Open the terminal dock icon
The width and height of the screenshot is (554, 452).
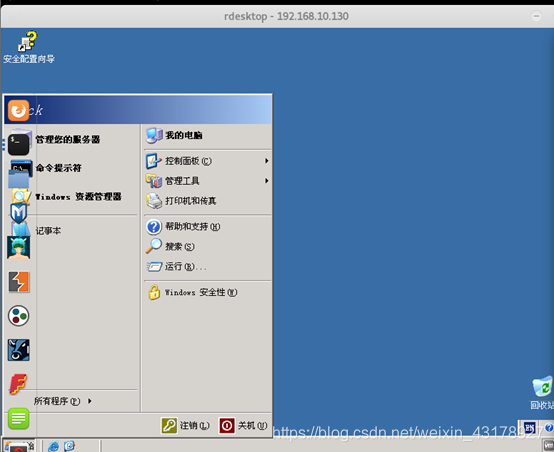click(x=18, y=145)
